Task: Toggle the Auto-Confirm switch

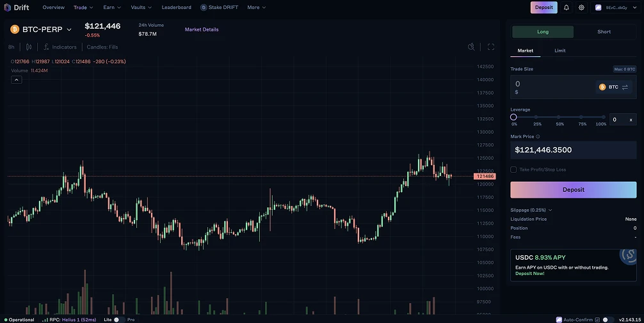Action: point(608,320)
